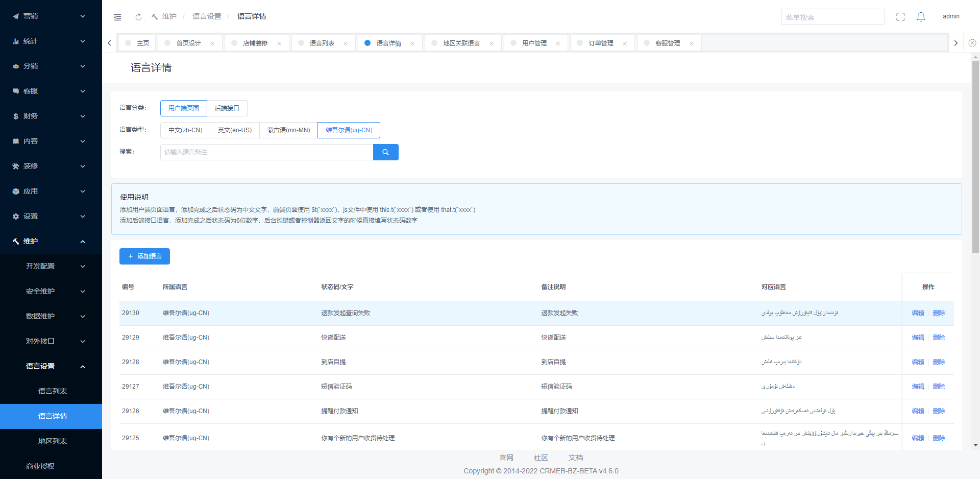Close the 订单管理 tab

625,43
